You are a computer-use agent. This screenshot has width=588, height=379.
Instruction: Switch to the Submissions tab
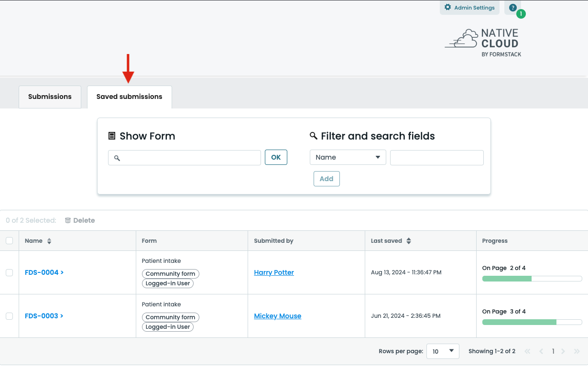pyautogui.click(x=50, y=97)
